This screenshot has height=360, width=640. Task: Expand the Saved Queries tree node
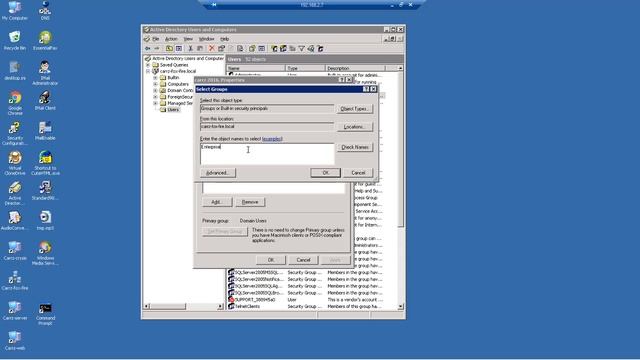148,65
